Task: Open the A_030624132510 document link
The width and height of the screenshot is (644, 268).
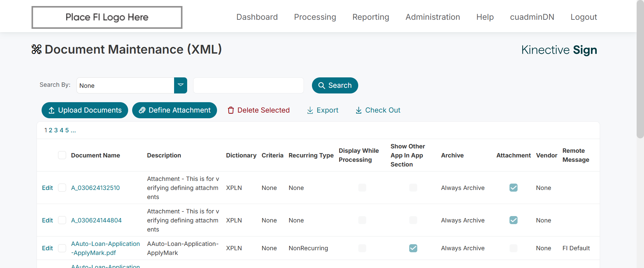Action: [x=95, y=188]
